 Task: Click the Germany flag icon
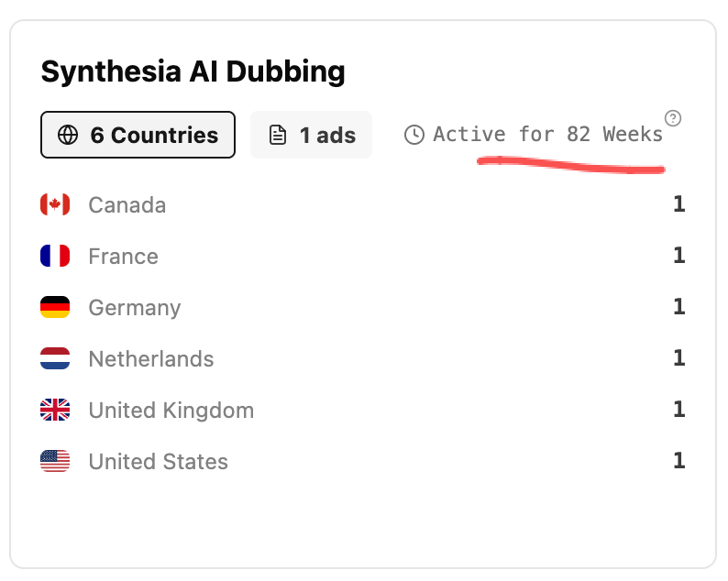55,307
